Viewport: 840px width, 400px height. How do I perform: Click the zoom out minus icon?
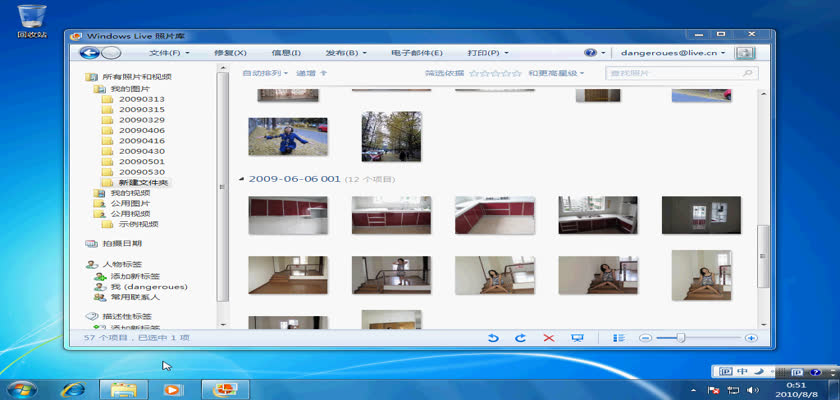(645, 339)
